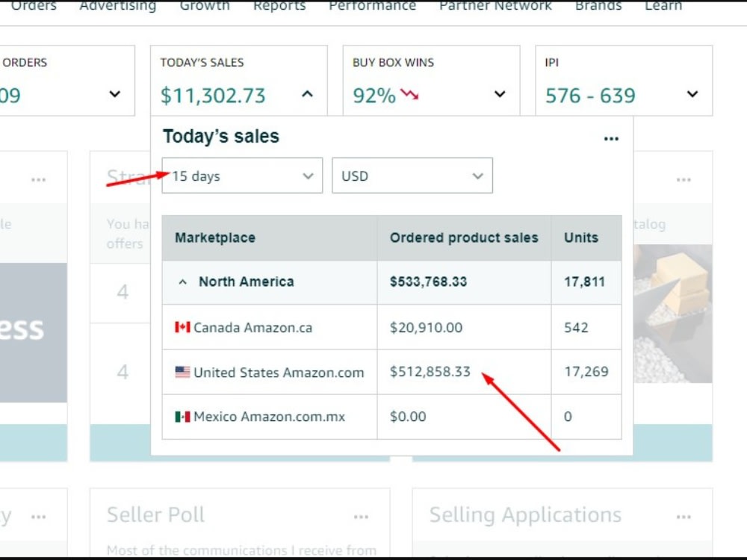Click the product thumbnail image on right
The width and height of the screenshot is (747, 560).
pyautogui.click(x=673, y=314)
